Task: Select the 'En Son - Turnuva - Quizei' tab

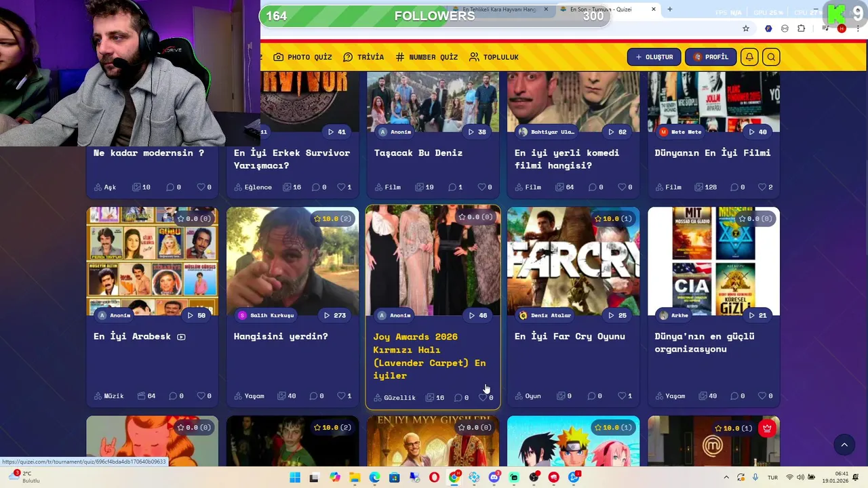Action: point(607,9)
